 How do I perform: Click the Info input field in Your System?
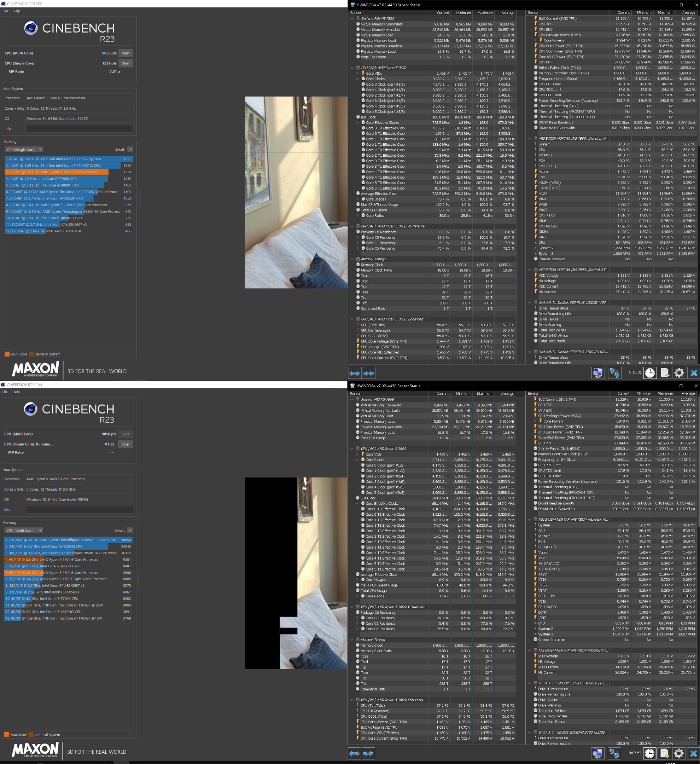79,128
